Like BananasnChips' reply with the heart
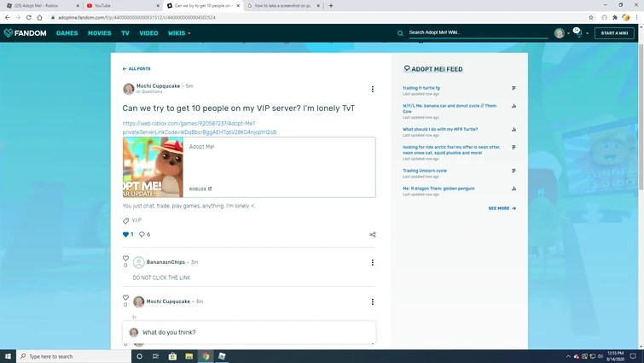This screenshot has height=363, width=644. 125,259
